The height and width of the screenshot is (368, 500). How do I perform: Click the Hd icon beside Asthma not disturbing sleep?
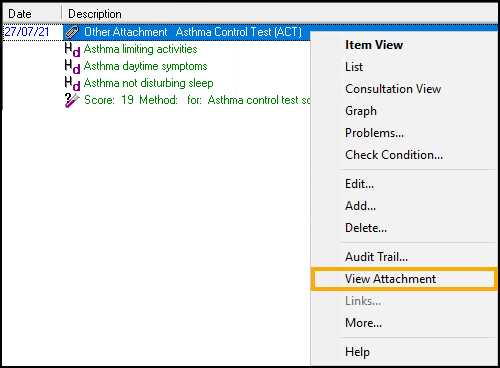72,84
